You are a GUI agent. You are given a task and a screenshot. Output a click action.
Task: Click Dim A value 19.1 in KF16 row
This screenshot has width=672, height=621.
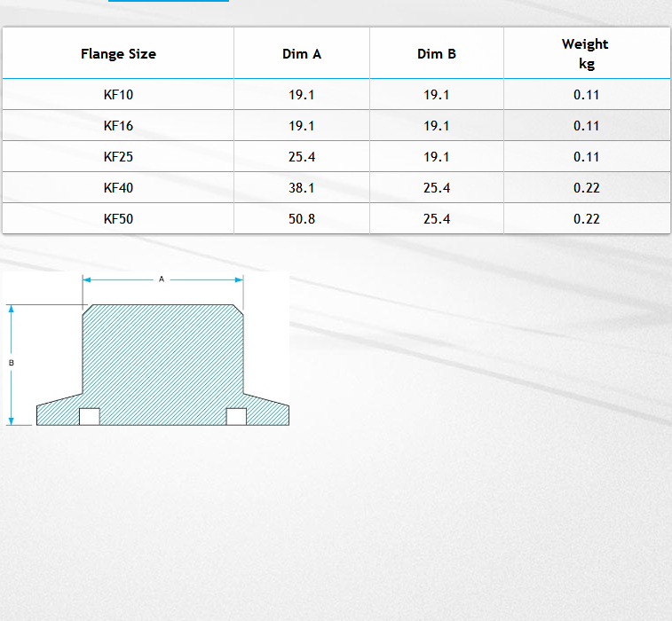pyautogui.click(x=302, y=125)
